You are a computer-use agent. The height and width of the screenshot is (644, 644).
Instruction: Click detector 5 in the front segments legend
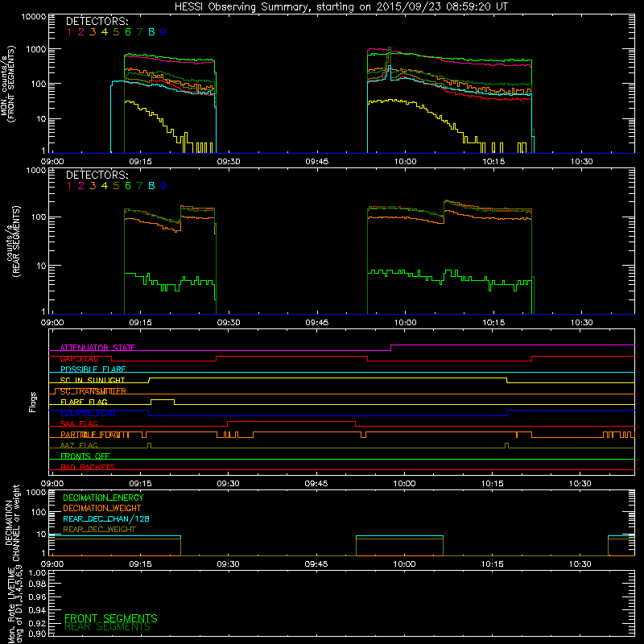tap(116, 32)
